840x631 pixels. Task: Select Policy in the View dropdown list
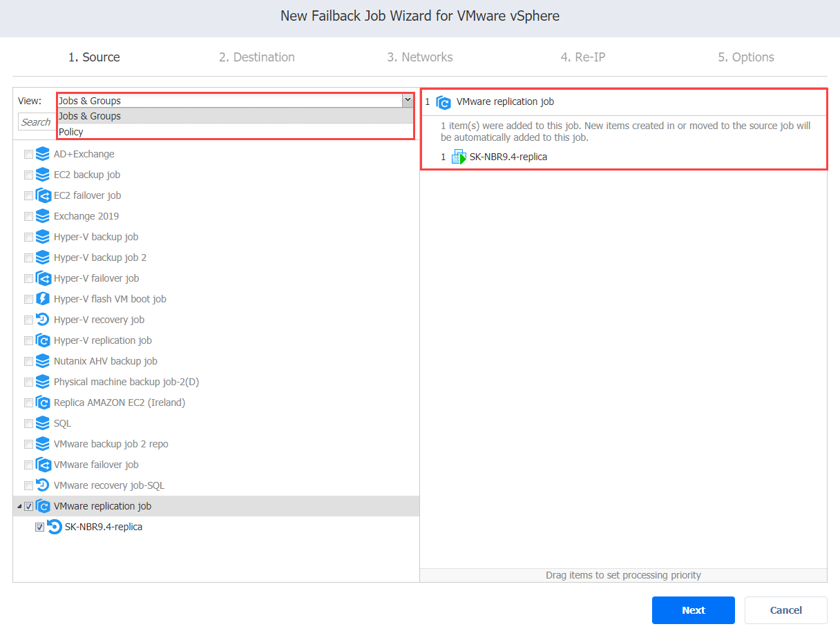pos(235,132)
